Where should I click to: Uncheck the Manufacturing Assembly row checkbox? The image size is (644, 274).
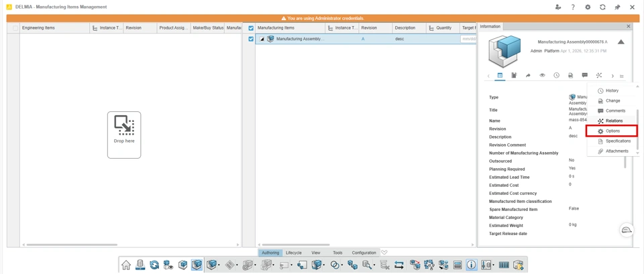251,39
